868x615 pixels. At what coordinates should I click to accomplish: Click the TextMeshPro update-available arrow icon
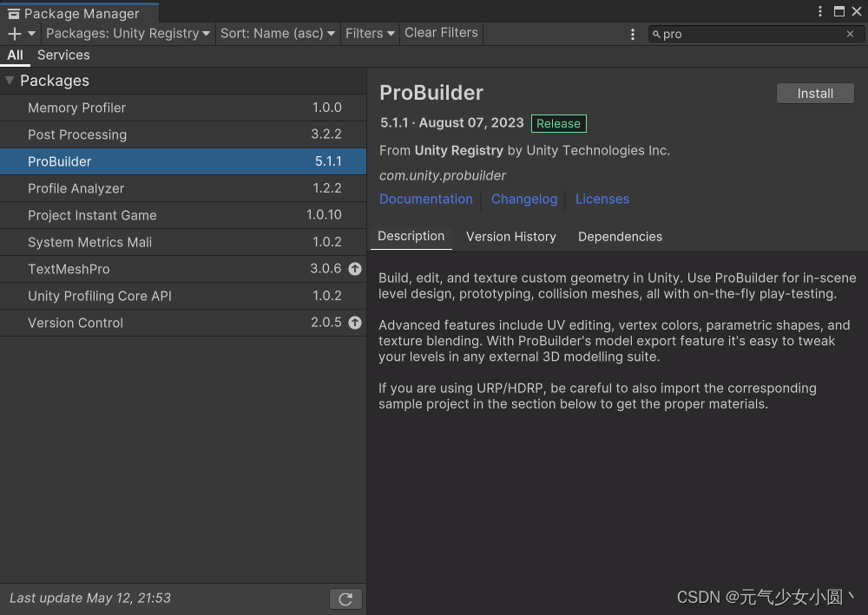pos(355,269)
